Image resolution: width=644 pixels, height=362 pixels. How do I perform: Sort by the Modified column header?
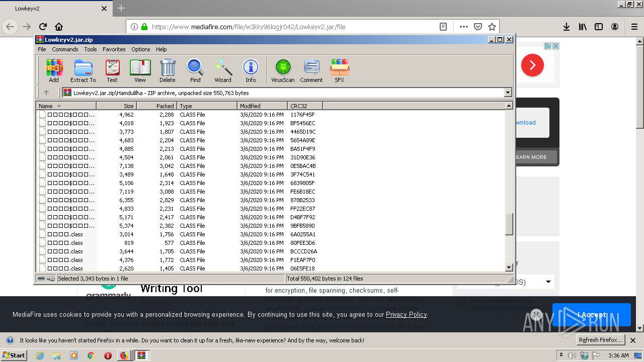point(263,106)
